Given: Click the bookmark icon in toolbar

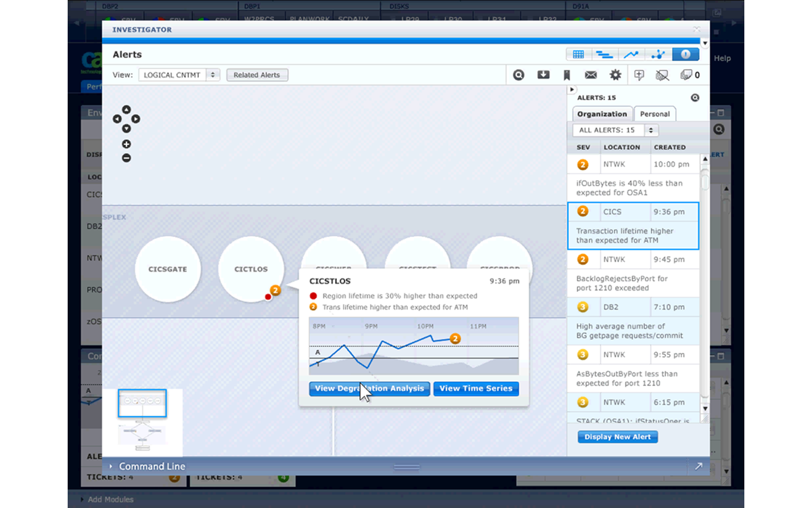Looking at the screenshot, I should (567, 75).
